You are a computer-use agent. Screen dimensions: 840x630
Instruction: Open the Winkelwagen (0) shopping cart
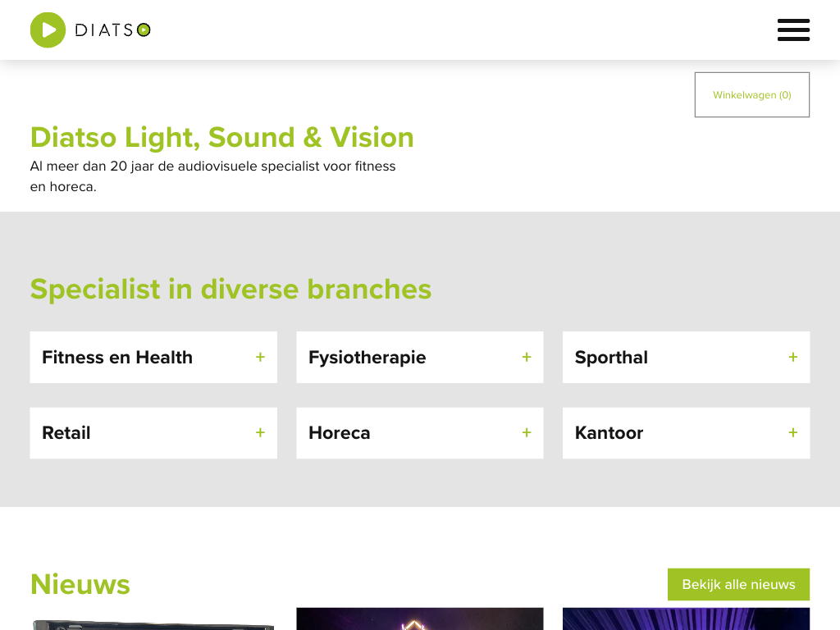tap(751, 95)
